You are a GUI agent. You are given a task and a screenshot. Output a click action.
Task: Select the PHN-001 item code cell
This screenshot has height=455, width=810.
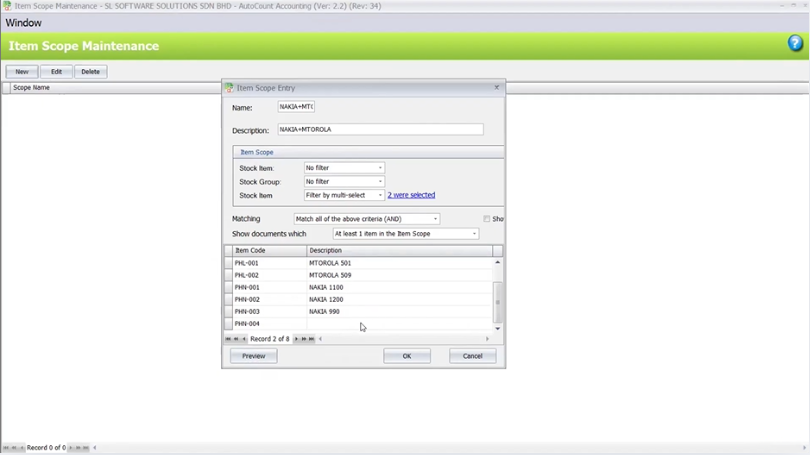point(270,287)
